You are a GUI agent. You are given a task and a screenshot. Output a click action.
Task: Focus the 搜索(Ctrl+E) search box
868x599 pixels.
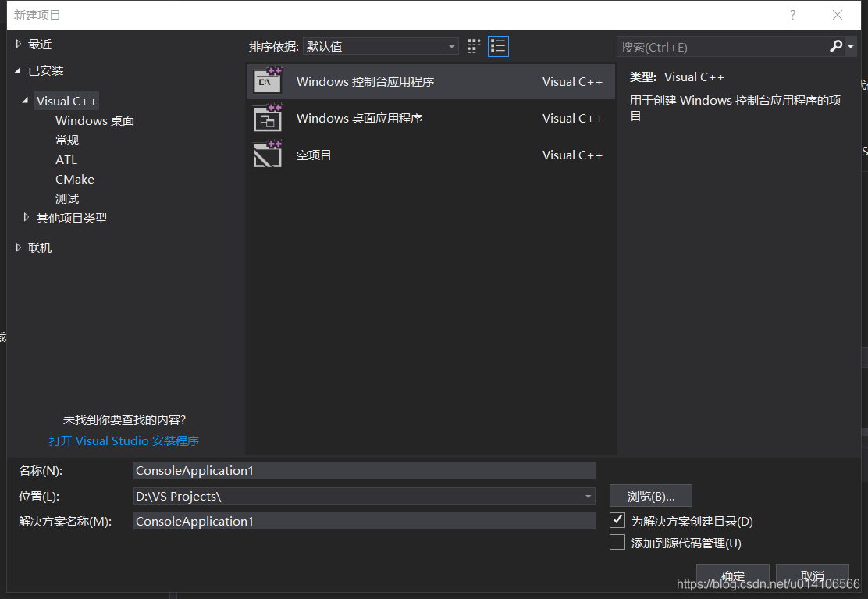click(x=722, y=47)
